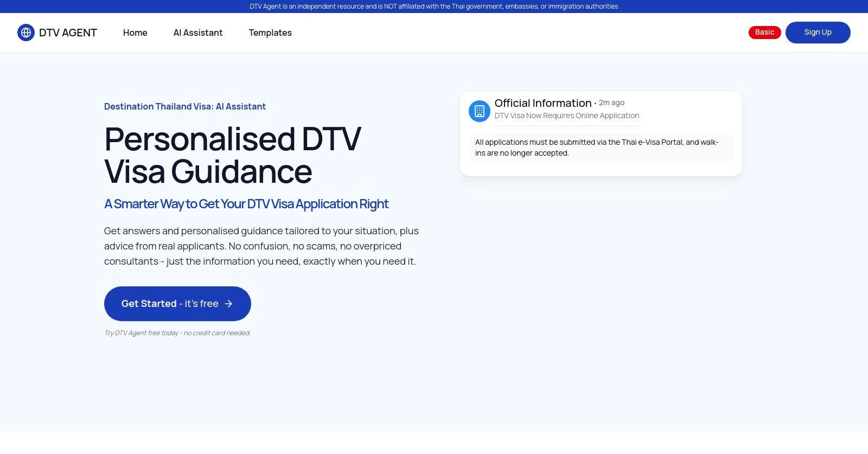
Task: Click the building icon on Official Information card
Action: click(480, 111)
